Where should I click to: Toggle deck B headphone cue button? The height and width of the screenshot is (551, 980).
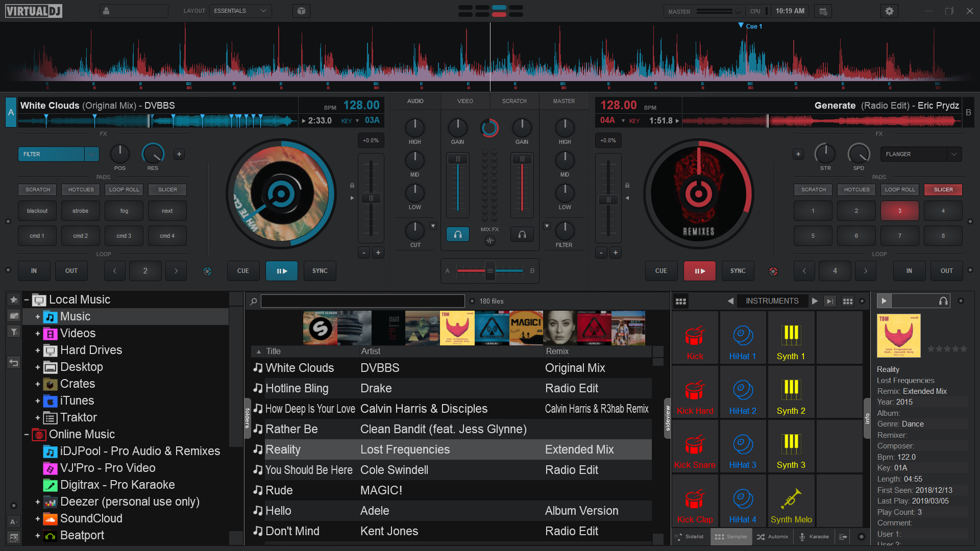pos(522,234)
